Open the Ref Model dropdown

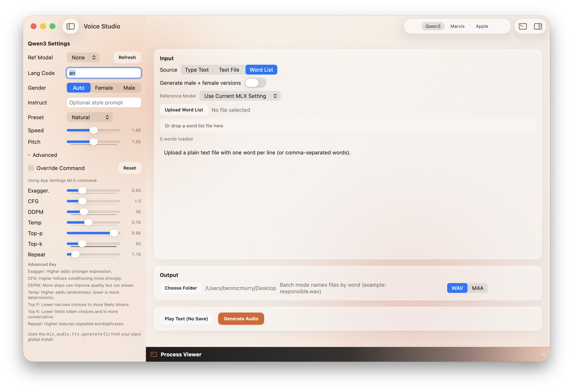[83, 57]
